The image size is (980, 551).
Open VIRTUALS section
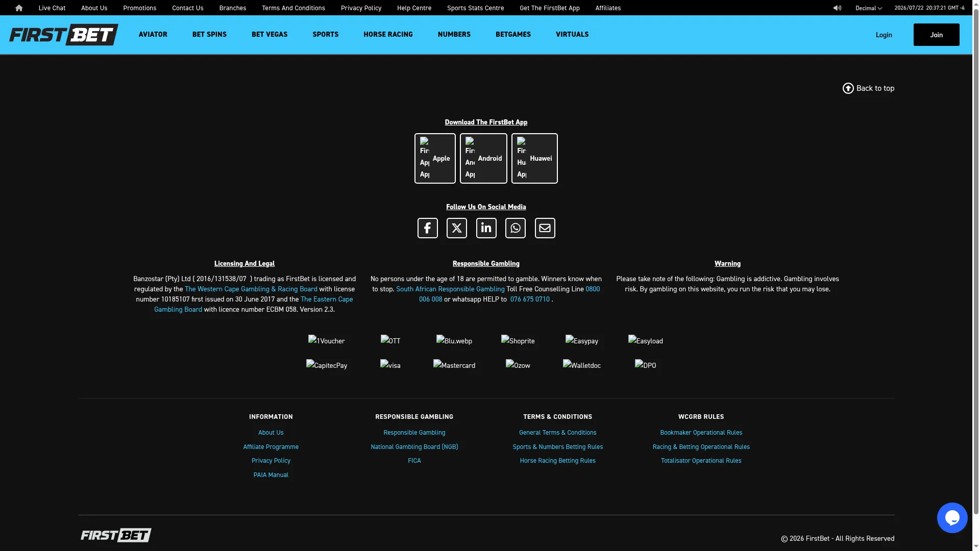[572, 35]
